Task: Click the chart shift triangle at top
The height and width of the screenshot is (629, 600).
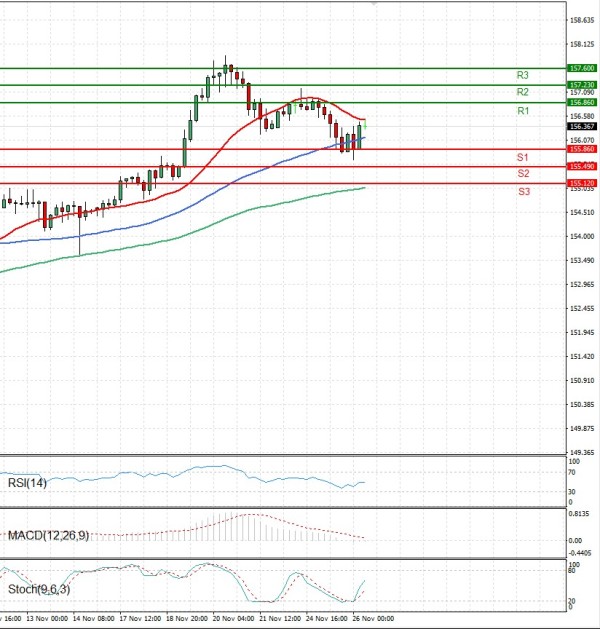Action: point(375,4)
